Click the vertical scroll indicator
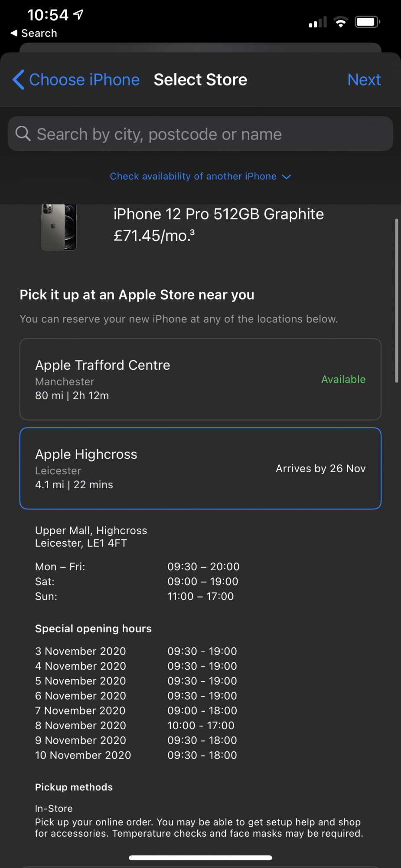This screenshot has height=868, width=401. click(396, 300)
